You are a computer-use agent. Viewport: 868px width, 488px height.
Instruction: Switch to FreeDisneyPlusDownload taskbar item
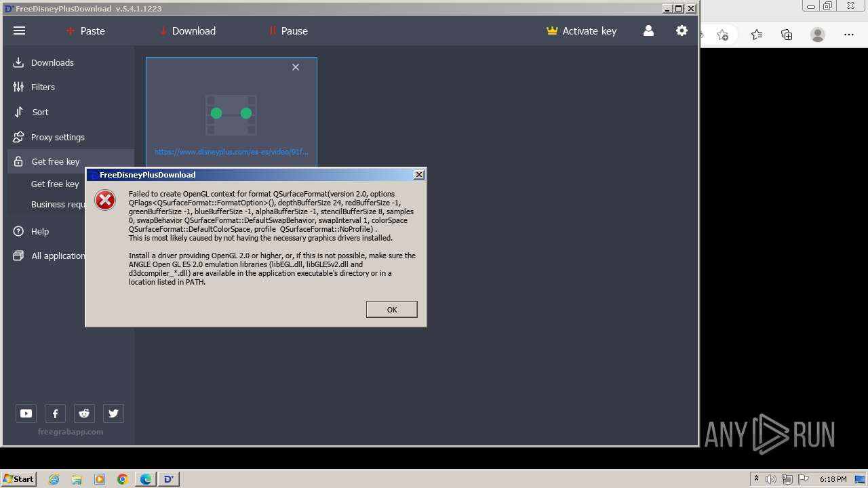point(169,479)
